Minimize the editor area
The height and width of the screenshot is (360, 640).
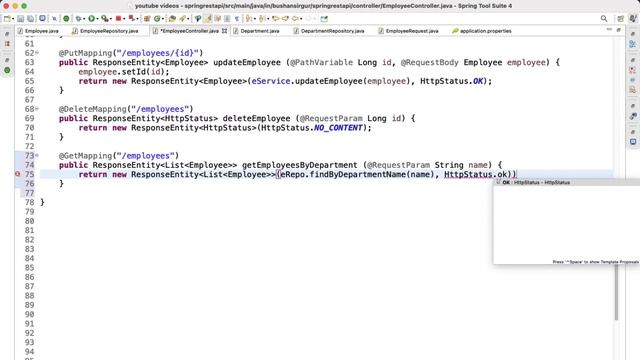[609, 30]
